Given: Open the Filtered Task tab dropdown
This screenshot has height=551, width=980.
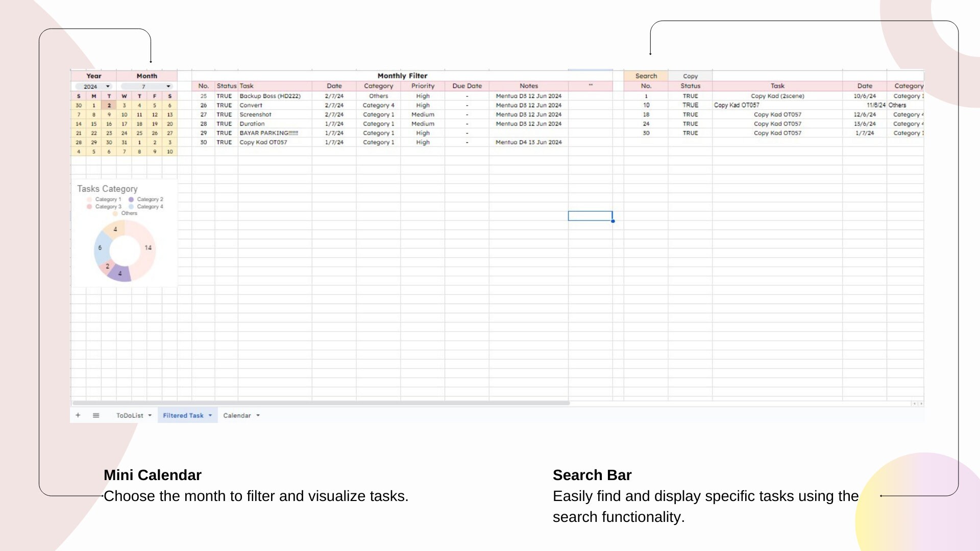Looking at the screenshot, I should tap(209, 415).
